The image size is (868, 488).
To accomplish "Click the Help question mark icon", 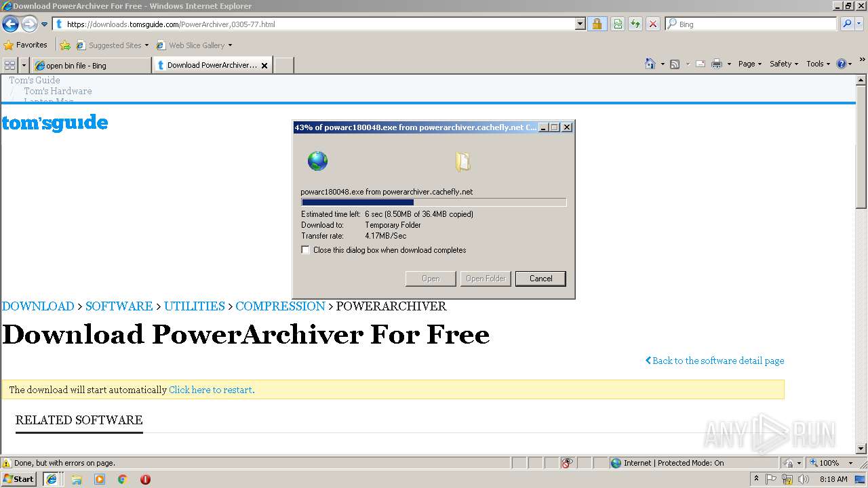I will [842, 64].
